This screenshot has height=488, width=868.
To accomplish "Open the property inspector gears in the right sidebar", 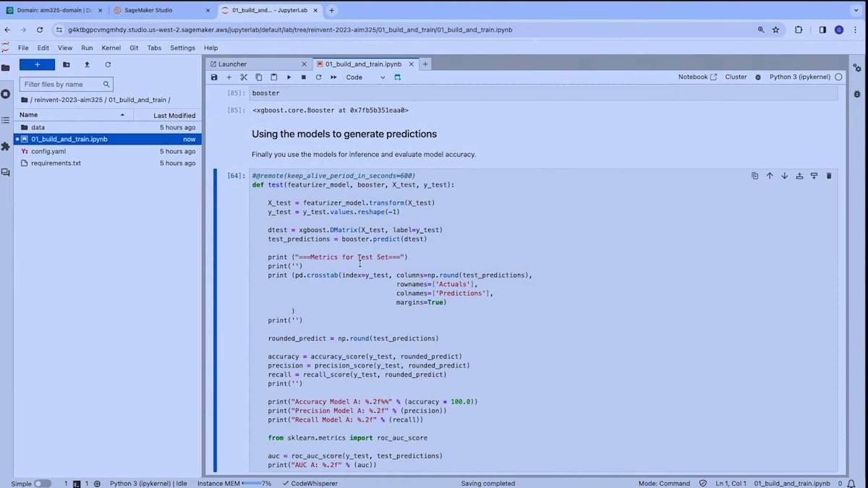I will (x=857, y=68).
